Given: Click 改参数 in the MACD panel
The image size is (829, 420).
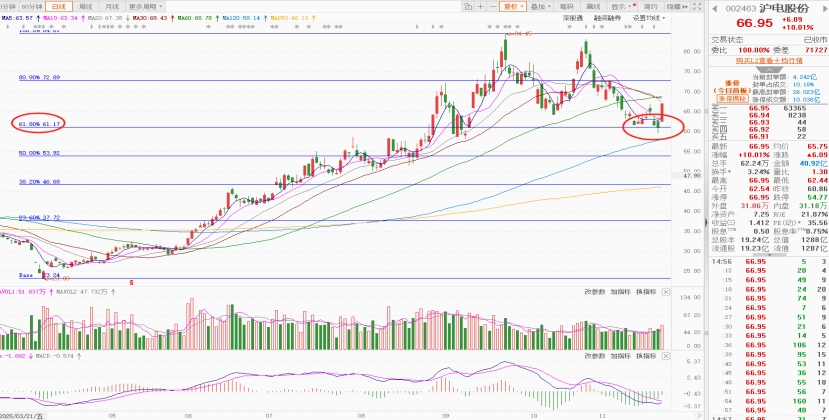Looking at the screenshot, I should tap(595, 357).
